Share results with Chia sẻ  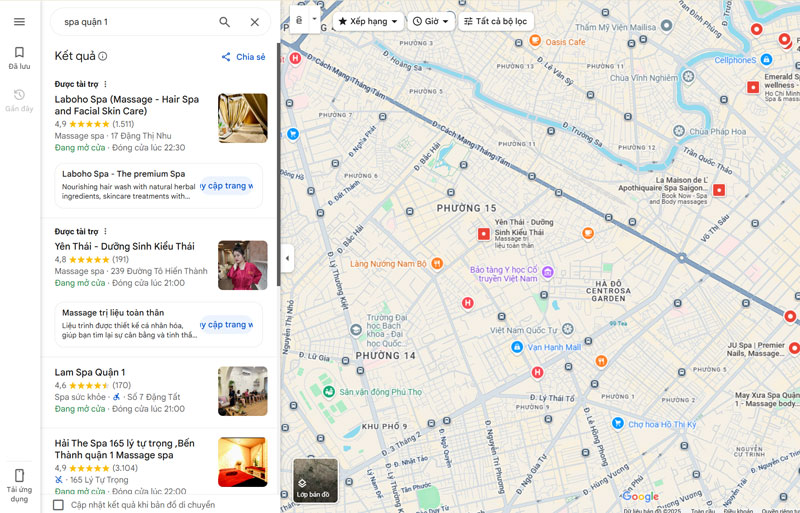[243, 57]
